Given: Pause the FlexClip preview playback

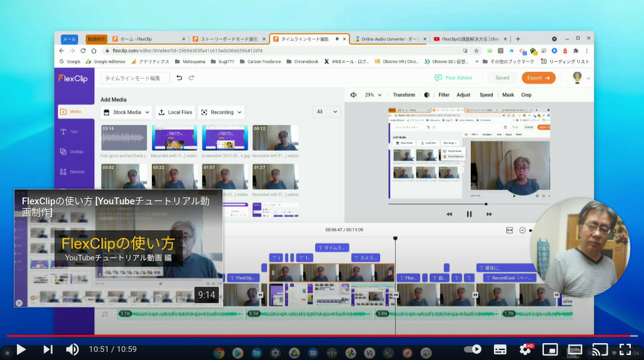Looking at the screenshot, I should [x=469, y=214].
